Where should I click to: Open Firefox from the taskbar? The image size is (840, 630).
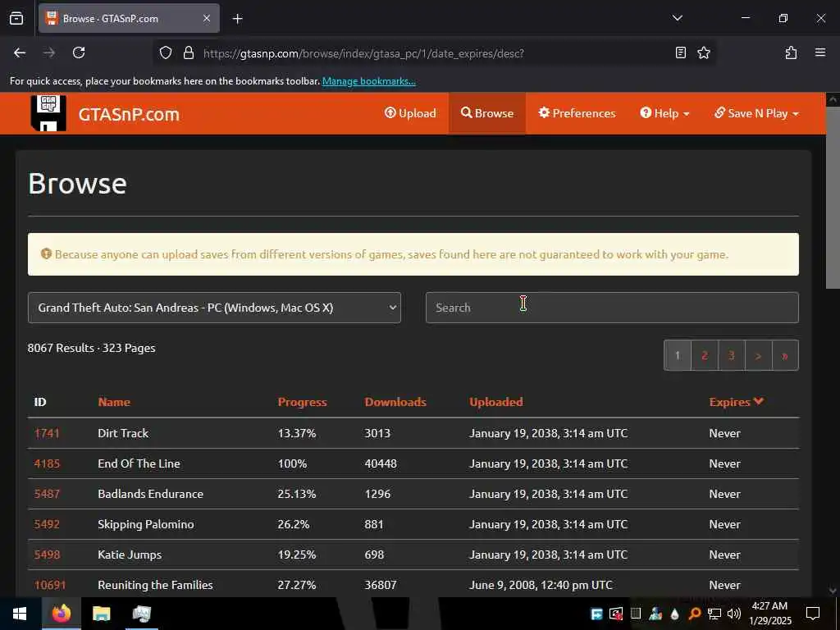62,614
